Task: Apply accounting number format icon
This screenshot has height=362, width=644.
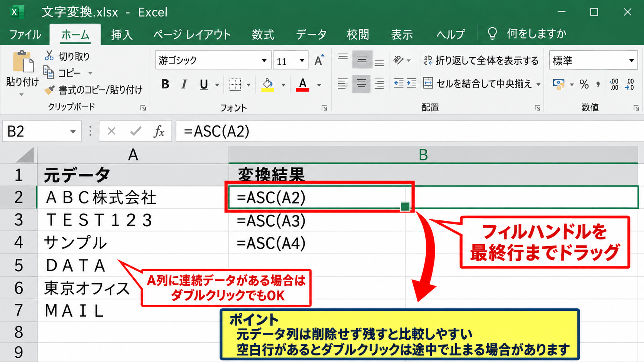Action: pos(558,84)
